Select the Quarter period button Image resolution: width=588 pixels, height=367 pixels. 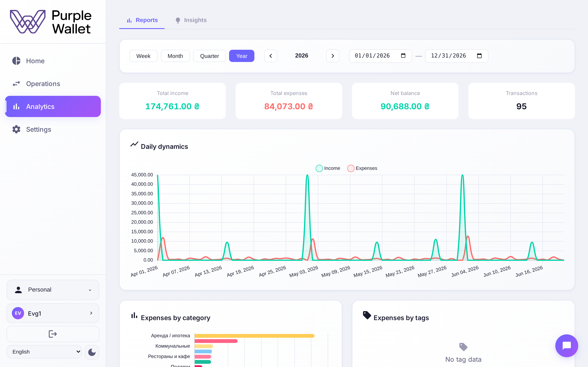click(209, 56)
